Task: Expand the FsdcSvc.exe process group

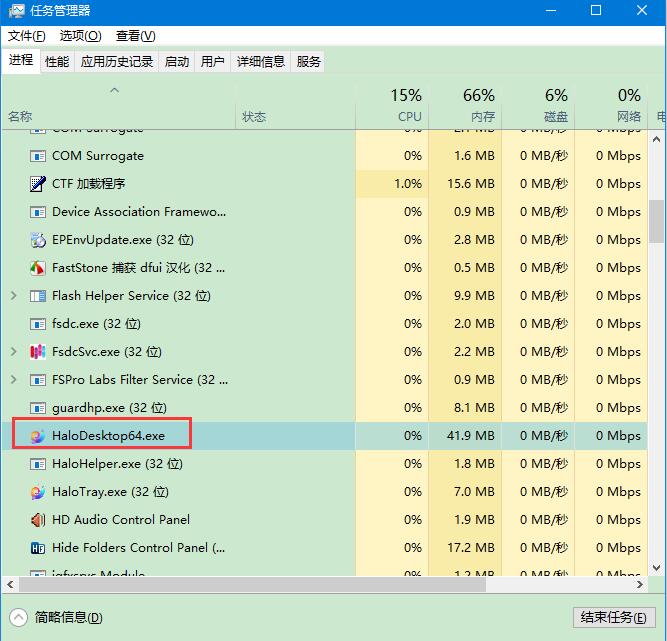Action: coord(13,352)
